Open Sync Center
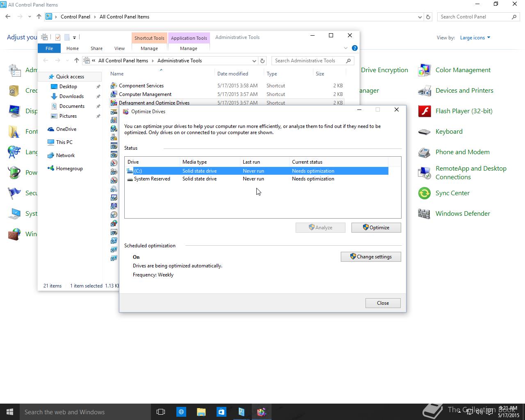525x420 pixels. point(452,193)
